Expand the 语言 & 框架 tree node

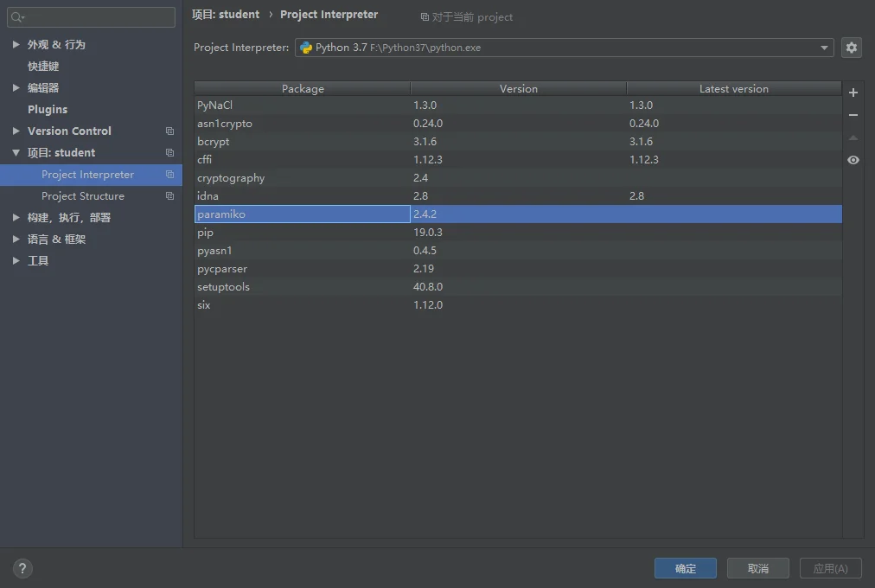pos(16,240)
